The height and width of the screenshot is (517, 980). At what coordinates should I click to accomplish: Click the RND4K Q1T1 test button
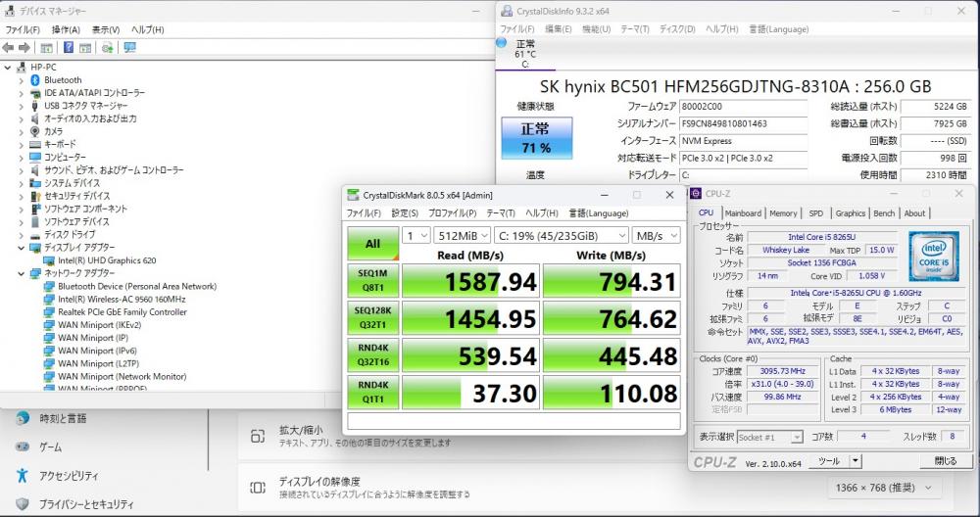pos(373,392)
